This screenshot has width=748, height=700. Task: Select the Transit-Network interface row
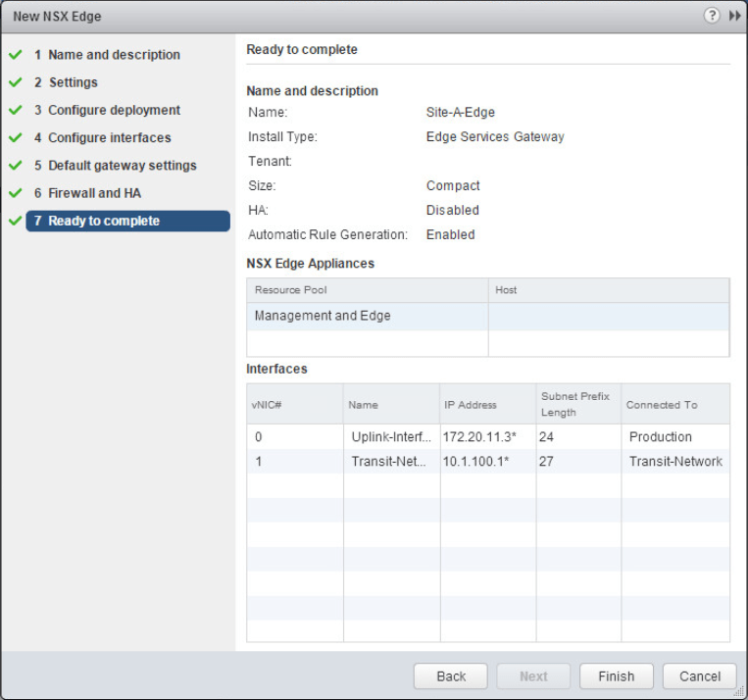coord(487,462)
